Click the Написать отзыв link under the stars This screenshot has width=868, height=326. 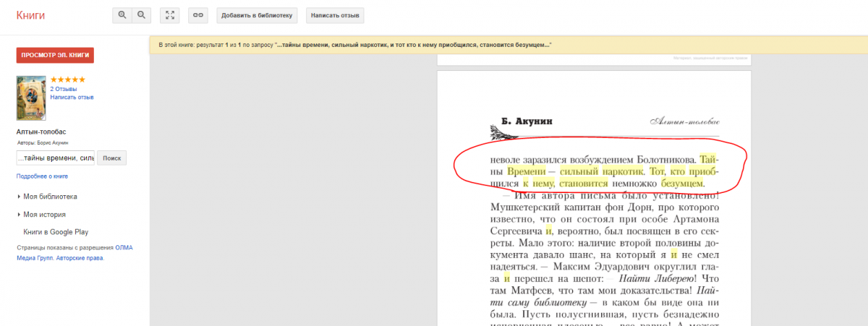72,97
